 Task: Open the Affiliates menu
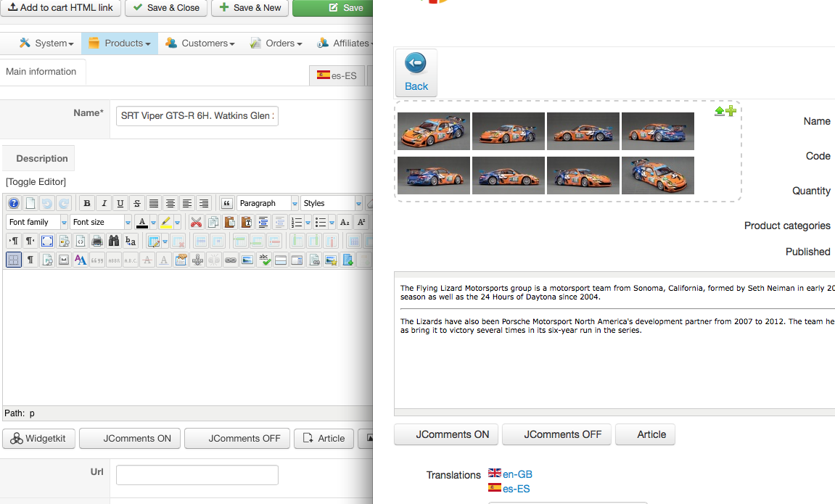[344, 43]
